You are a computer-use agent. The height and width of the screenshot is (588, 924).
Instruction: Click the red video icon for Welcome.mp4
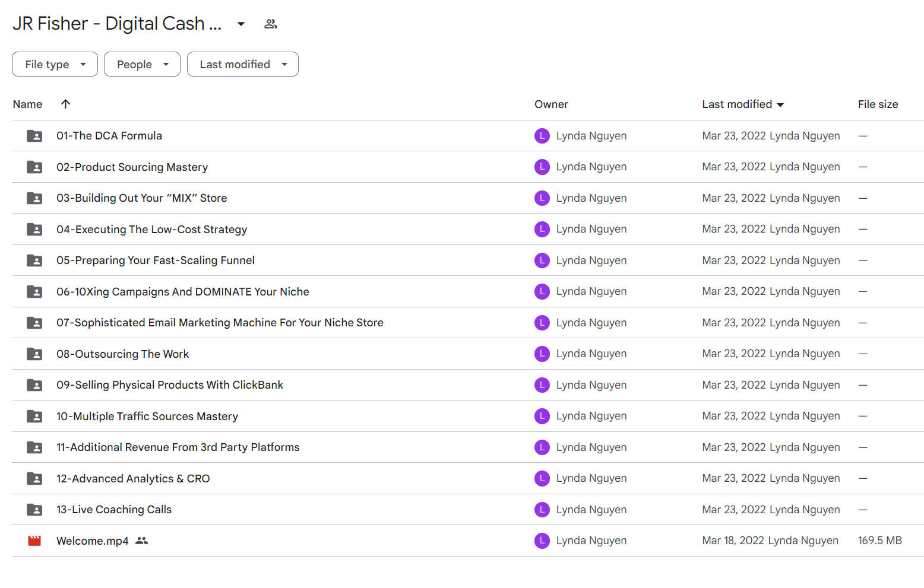(34, 541)
